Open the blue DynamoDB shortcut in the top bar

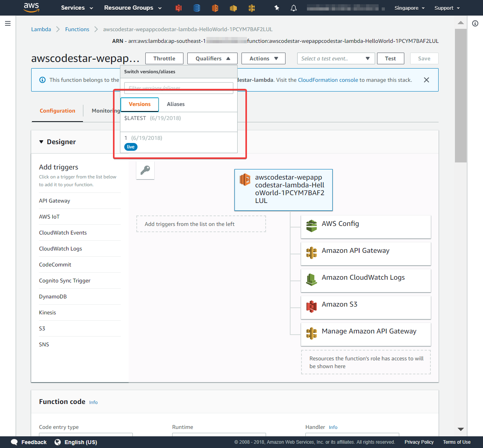tap(197, 8)
